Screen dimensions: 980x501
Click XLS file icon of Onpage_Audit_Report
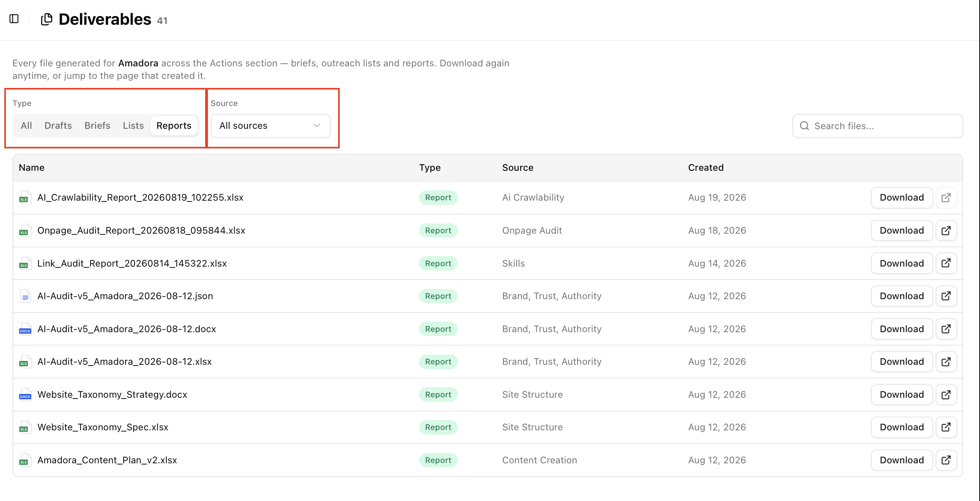tap(25, 230)
